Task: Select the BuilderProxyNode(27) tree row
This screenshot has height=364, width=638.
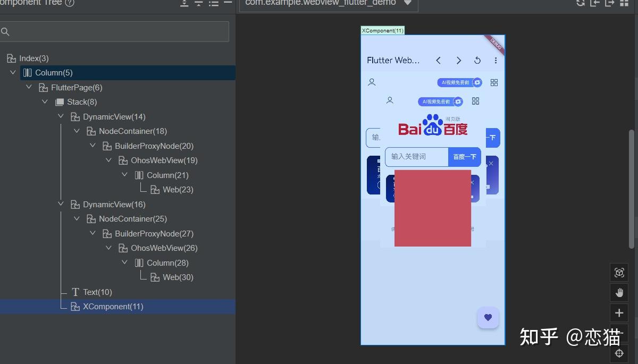Action: 117,234
